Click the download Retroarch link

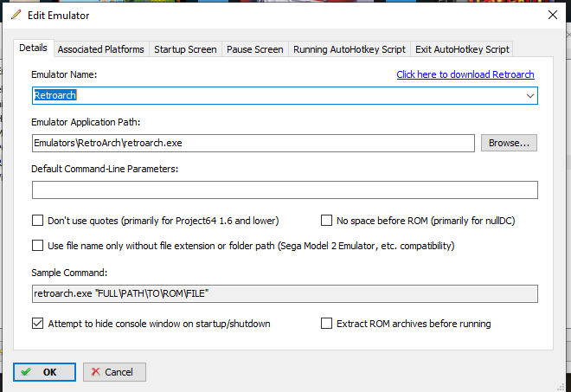coord(465,74)
